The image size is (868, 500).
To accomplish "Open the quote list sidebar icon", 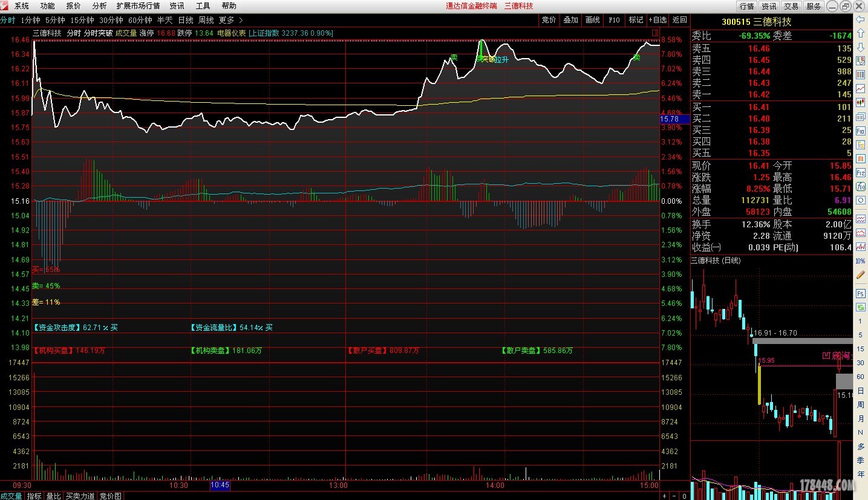I will click(860, 60).
